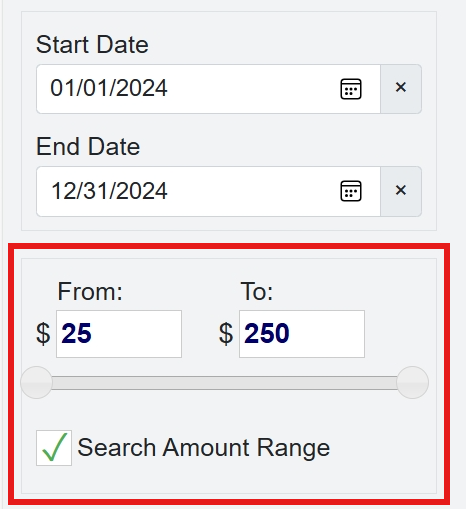Select the minimum handle of amount slider
This screenshot has height=509, width=466.
coord(36,382)
